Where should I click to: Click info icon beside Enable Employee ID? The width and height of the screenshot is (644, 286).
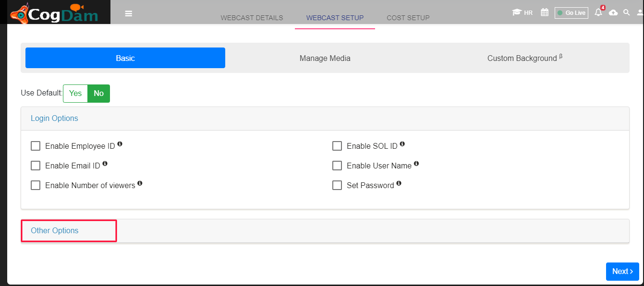[x=120, y=143]
